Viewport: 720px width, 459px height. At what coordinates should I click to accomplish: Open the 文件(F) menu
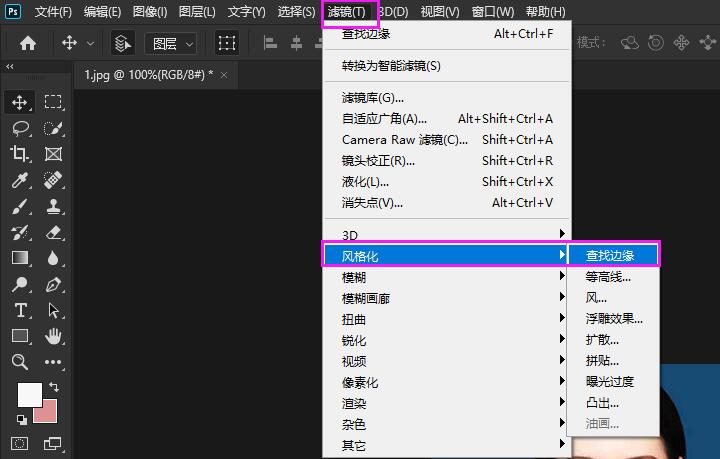[53, 11]
